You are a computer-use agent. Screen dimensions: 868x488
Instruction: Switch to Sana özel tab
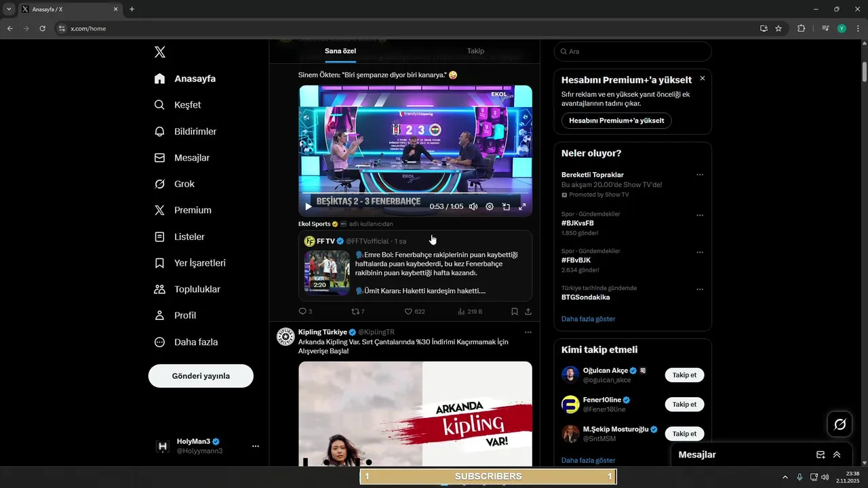340,52
